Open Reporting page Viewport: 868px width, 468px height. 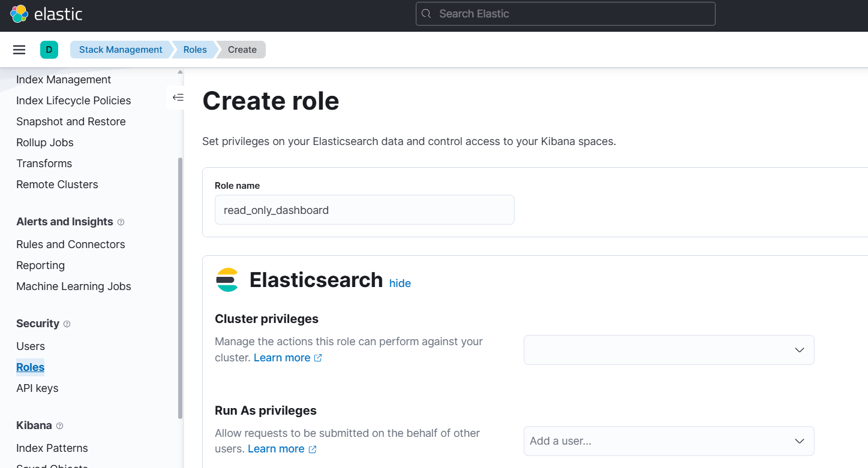(40, 265)
